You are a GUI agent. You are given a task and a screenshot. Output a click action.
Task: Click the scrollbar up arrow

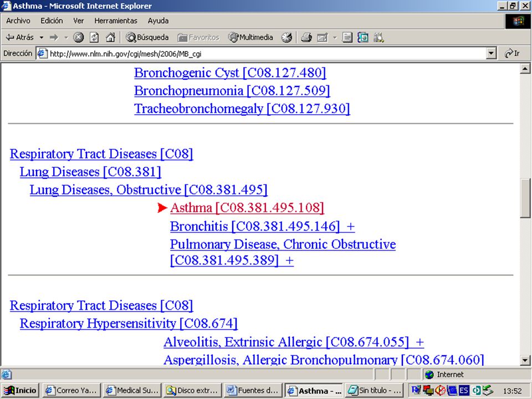(x=525, y=69)
